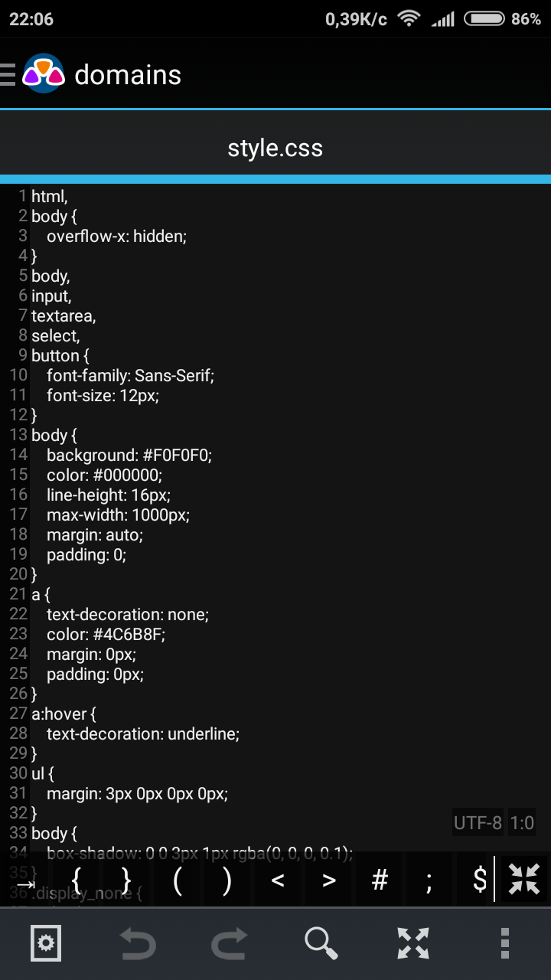This screenshot has height=980, width=551.
Task: Open the search magnifier tool
Action: pos(321,942)
